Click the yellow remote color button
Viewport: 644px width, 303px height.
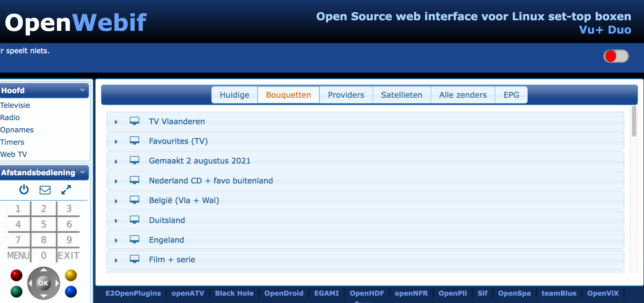pyautogui.click(x=71, y=275)
